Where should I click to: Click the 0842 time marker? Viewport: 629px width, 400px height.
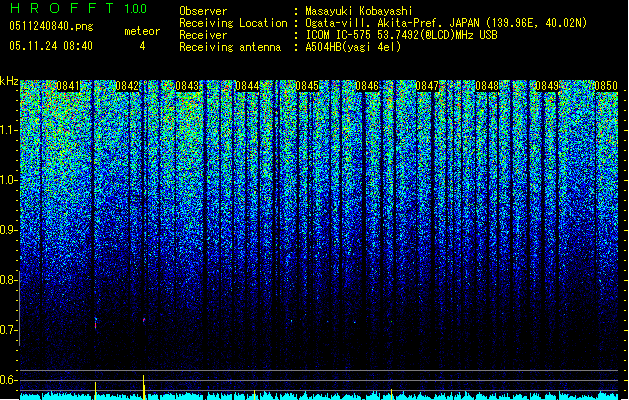[x=127, y=86]
